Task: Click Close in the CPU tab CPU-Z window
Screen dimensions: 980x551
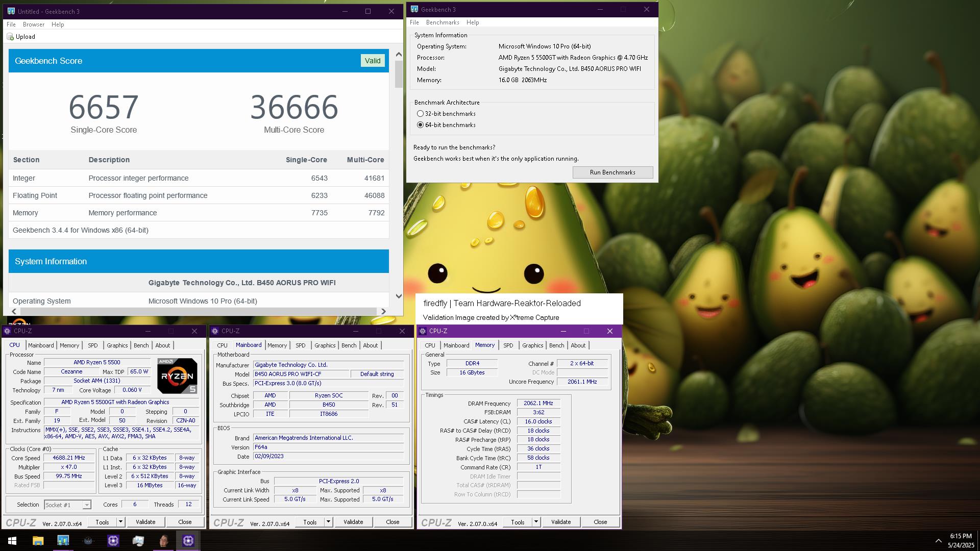Action: (x=185, y=522)
